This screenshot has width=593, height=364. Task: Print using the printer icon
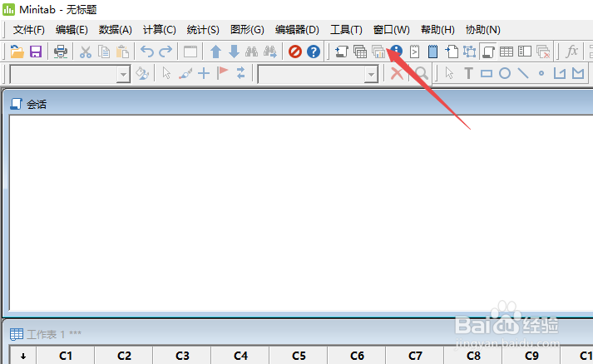tap(61, 52)
